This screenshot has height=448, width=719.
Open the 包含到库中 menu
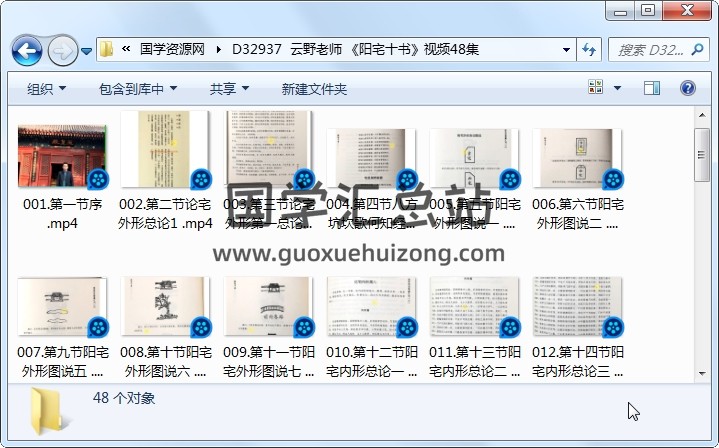(138, 88)
